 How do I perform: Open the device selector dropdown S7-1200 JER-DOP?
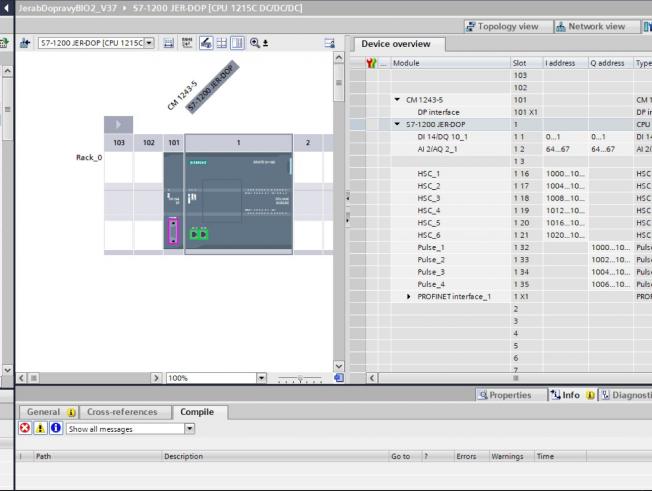[149, 43]
